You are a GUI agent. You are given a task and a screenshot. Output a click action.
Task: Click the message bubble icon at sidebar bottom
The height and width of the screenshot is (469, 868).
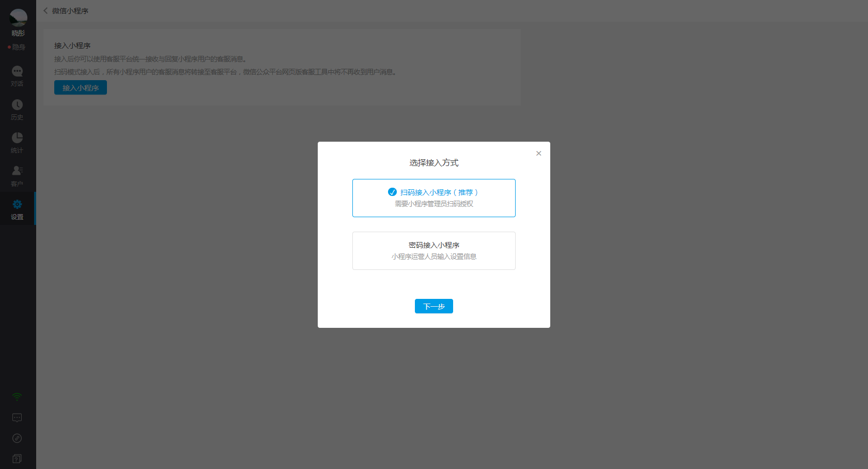point(17,417)
